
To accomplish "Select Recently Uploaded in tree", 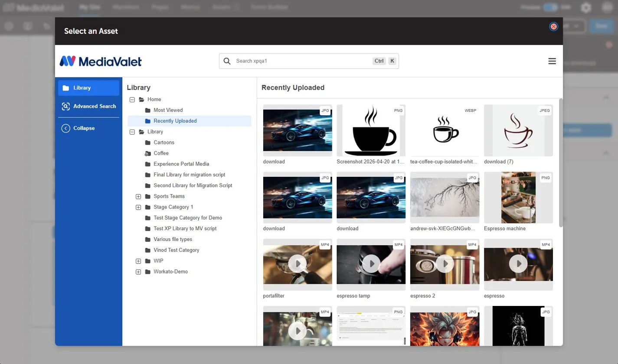I will coord(175,121).
